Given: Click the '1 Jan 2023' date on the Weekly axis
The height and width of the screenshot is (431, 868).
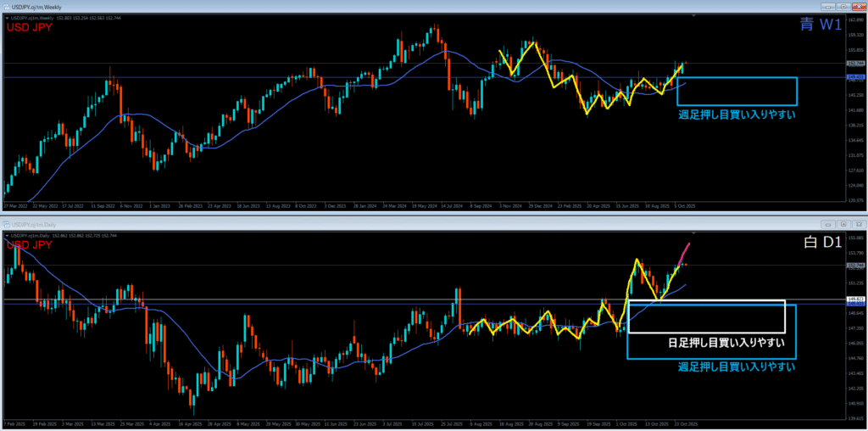Looking at the screenshot, I should (159, 205).
